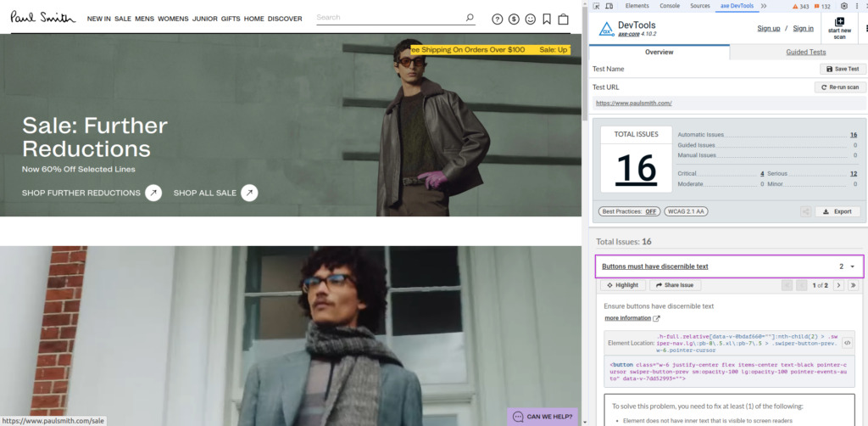
Task: Click arrow icon beside Shop All Sale
Action: tap(250, 193)
